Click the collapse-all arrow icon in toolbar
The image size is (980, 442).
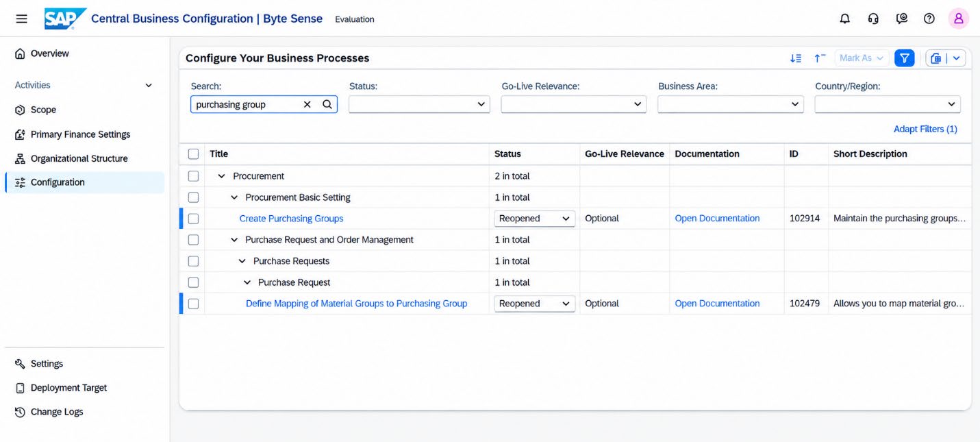pyautogui.click(x=820, y=58)
